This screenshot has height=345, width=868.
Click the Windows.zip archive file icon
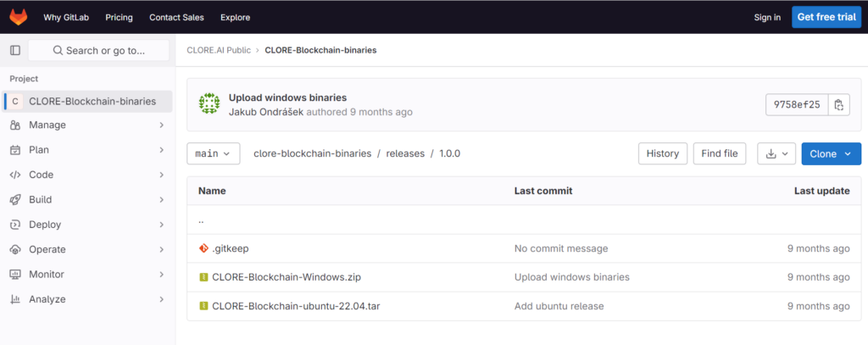pos(203,277)
